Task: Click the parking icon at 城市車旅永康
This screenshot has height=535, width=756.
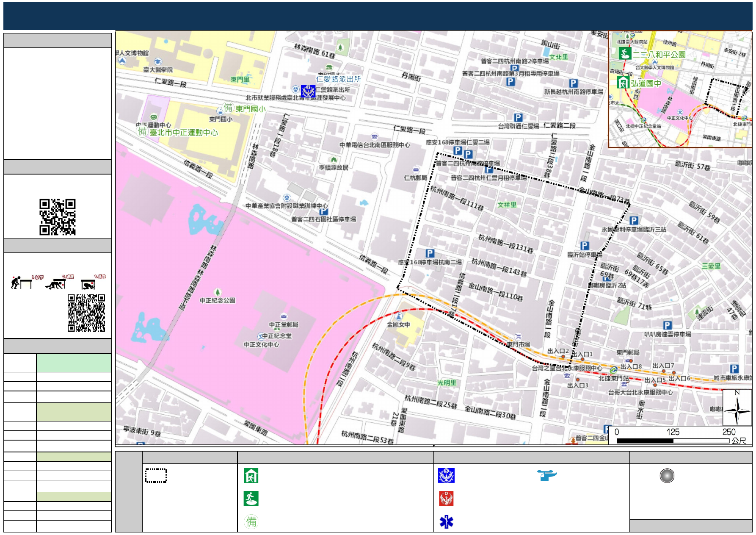Action: click(x=734, y=369)
